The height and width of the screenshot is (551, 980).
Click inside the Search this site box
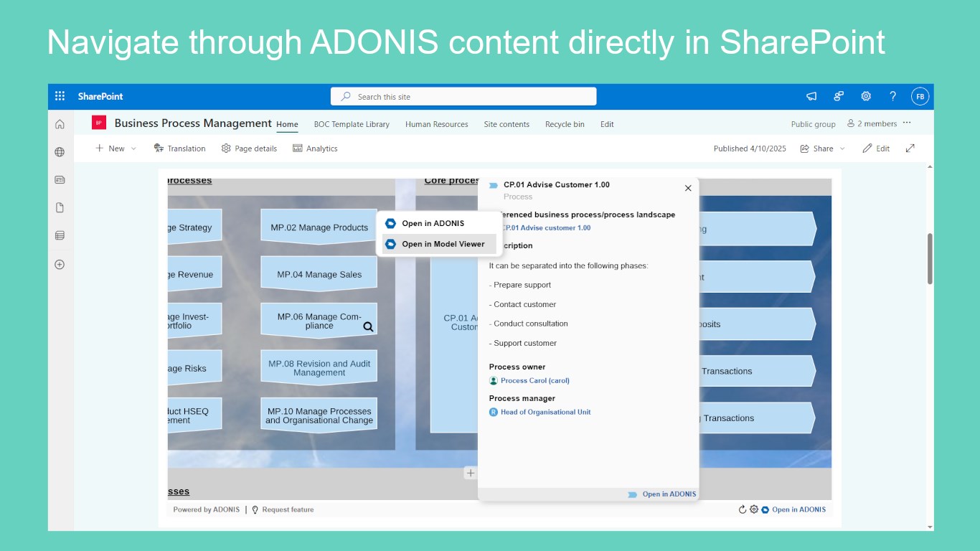[x=463, y=96]
